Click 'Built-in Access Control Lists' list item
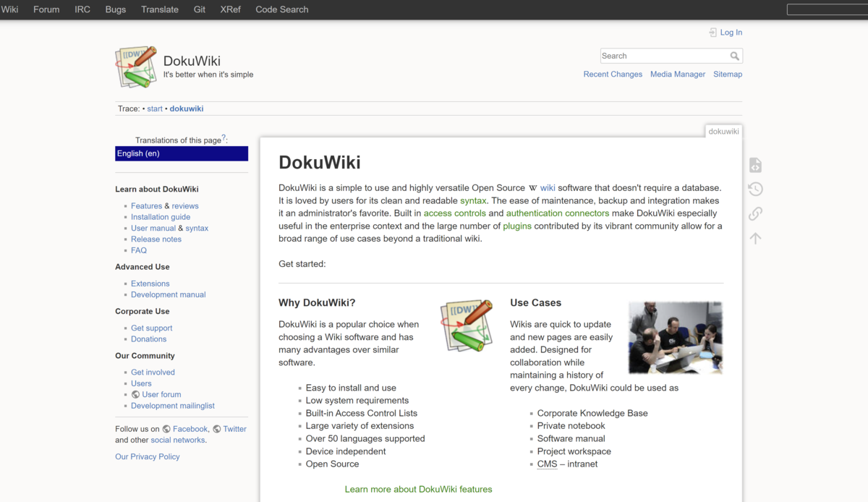This screenshot has width=868, height=502. [x=362, y=414]
